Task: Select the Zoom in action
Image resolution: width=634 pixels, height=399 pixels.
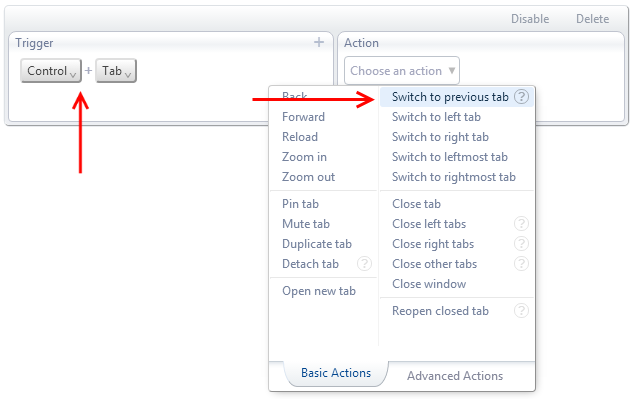Action: coord(304,157)
